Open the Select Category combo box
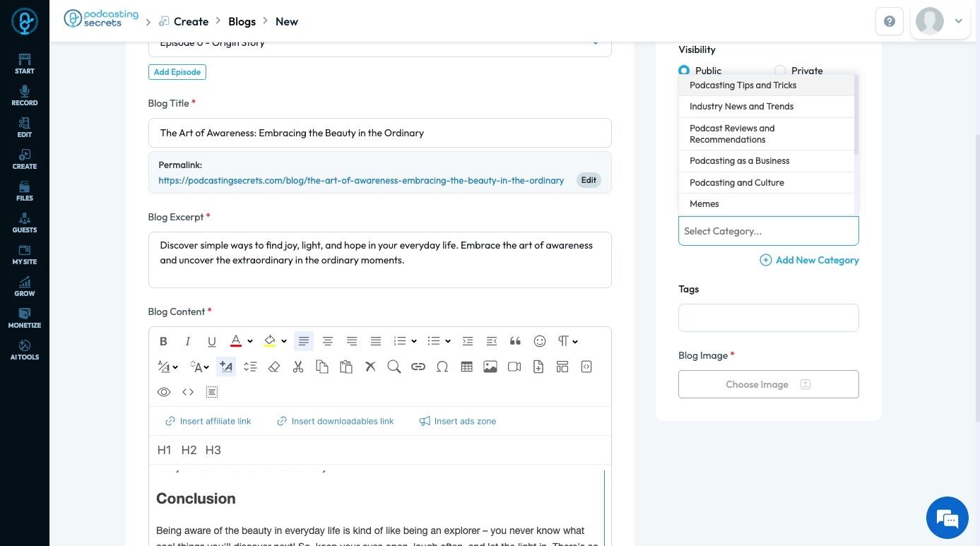 [x=769, y=231]
